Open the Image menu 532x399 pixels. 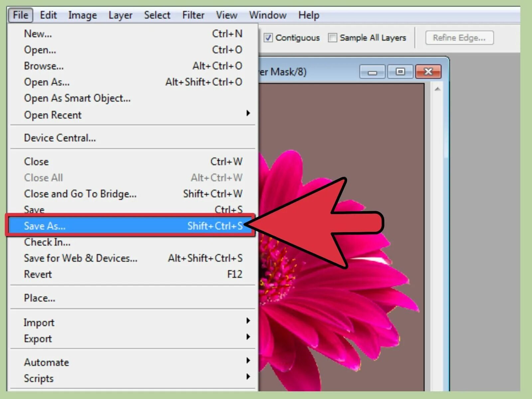point(82,15)
